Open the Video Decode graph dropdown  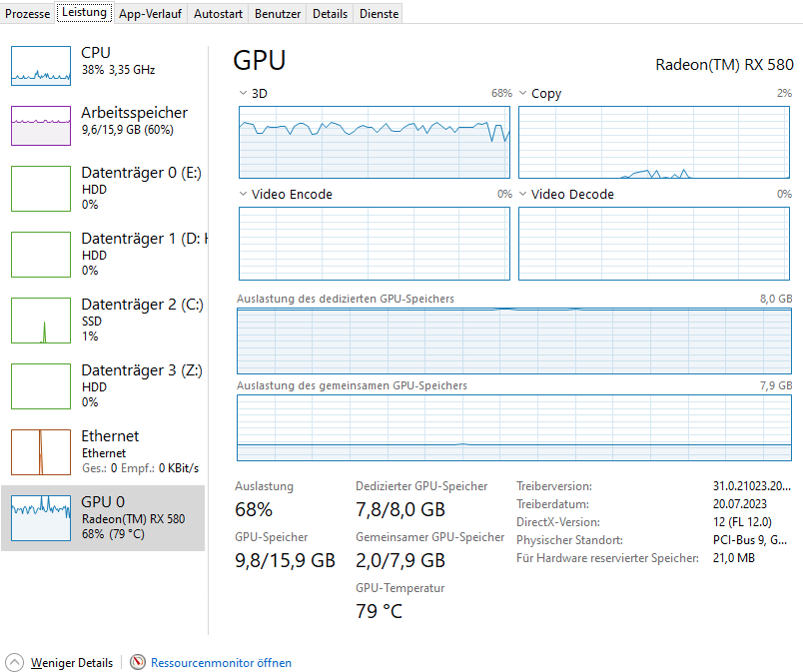522,195
